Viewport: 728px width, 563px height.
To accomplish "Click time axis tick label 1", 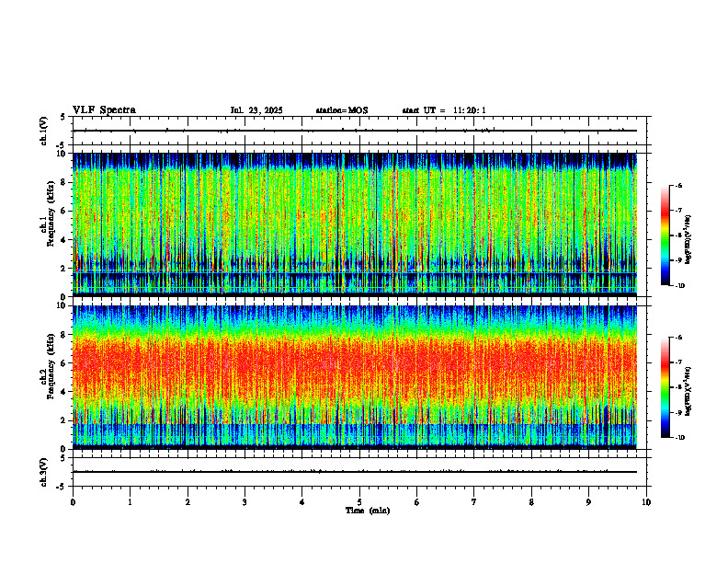I will 130,502.
